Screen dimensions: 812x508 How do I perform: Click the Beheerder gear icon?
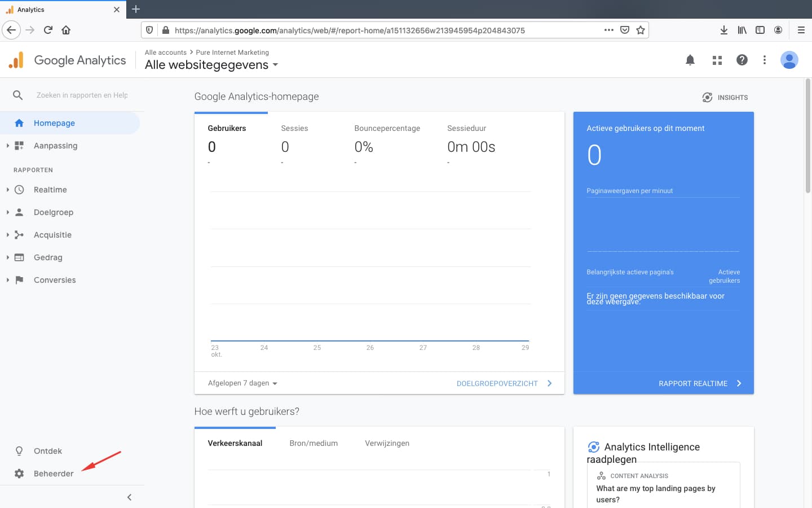19,474
